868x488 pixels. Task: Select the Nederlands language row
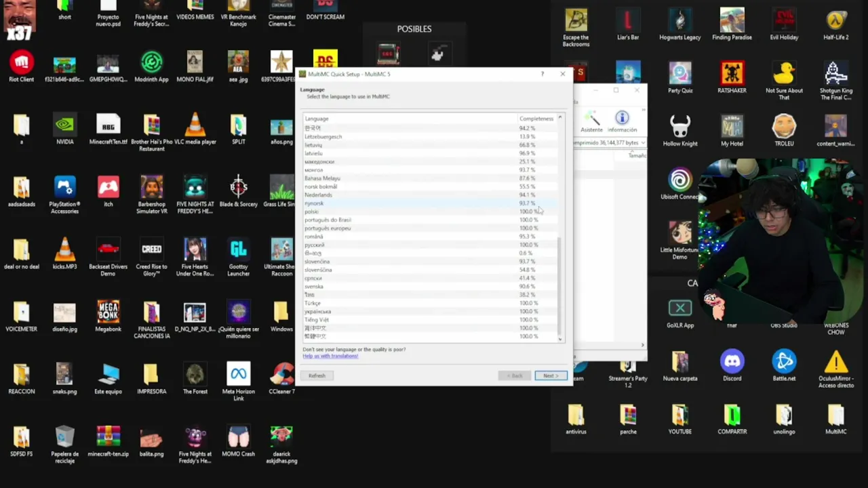(x=429, y=195)
